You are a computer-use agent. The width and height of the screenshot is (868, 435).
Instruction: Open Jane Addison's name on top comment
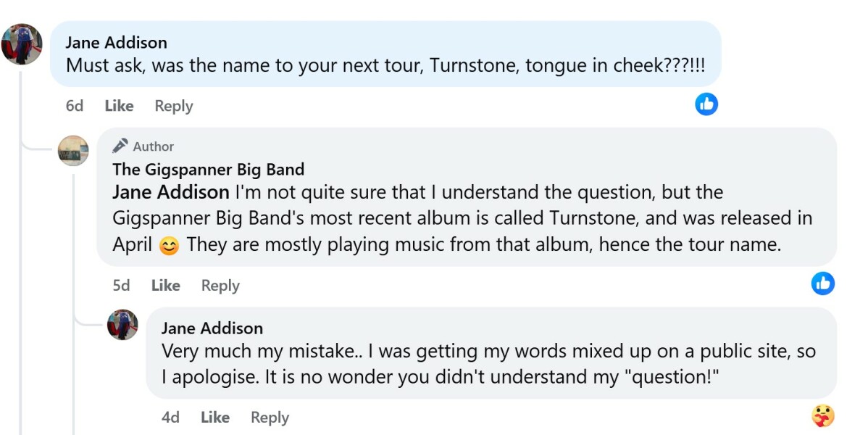click(116, 43)
